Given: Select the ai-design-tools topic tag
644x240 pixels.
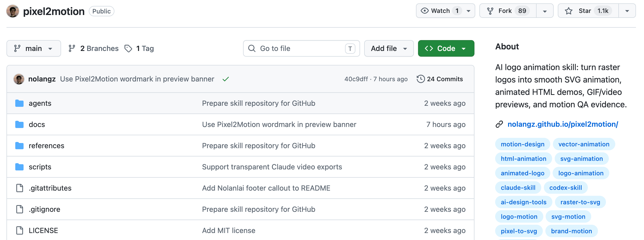Looking at the screenshot, I should pyautogui.click(x=523, y=202).
